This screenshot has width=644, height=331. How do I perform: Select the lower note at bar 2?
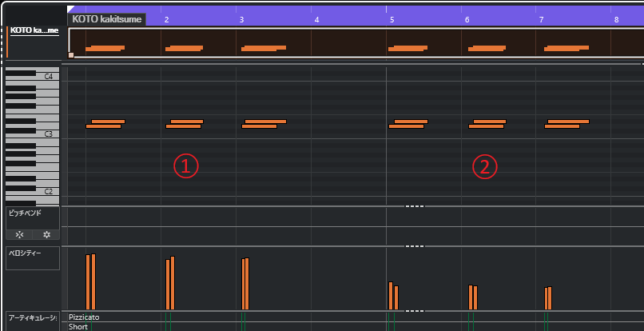pyautogui.click(x=183, y=126)
